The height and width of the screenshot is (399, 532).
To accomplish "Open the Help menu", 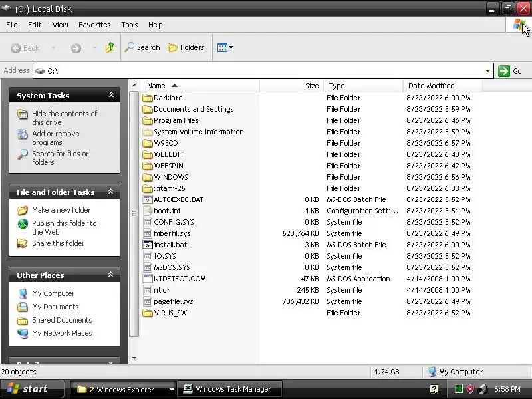I will (x=156, y=25).
